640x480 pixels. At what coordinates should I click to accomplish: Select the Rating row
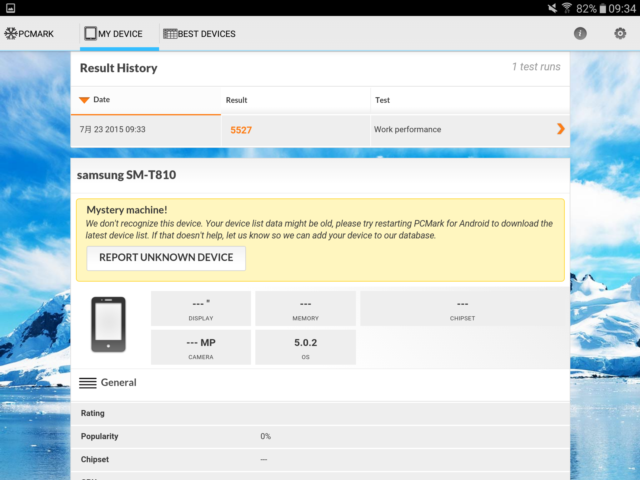click(320, 413)
